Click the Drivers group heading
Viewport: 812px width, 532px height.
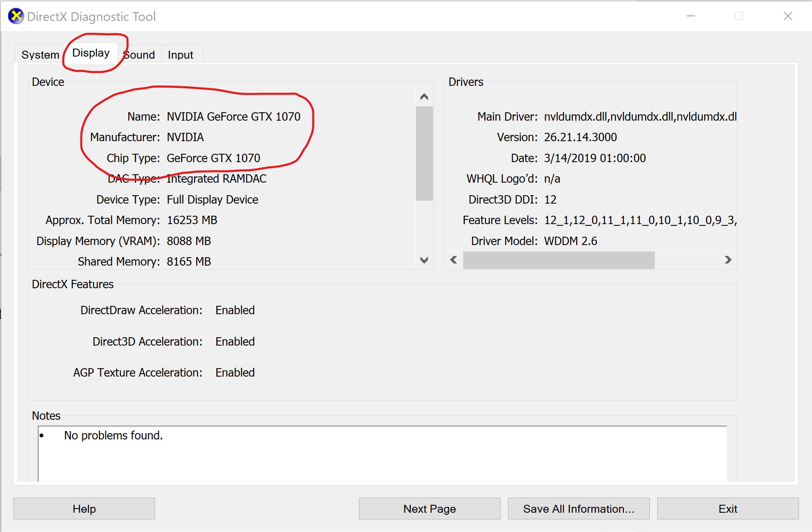[x=466, y=82]
